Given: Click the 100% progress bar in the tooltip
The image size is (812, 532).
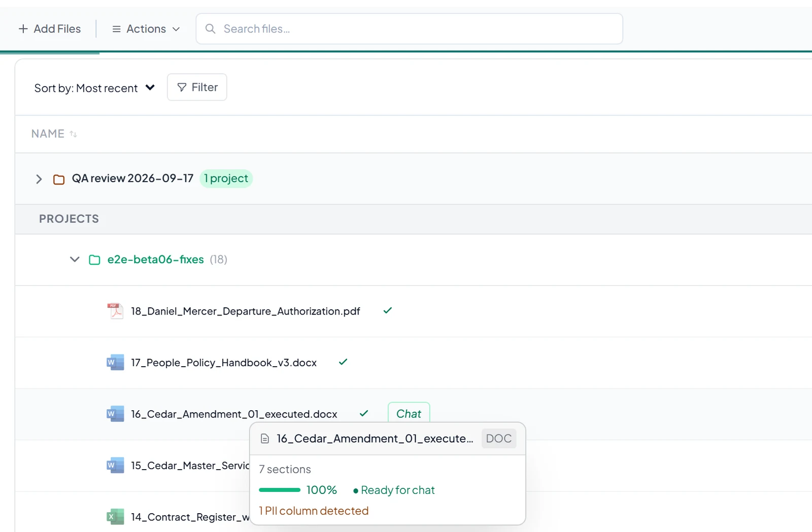Looking at the screenshot, I should click(280, 490).
